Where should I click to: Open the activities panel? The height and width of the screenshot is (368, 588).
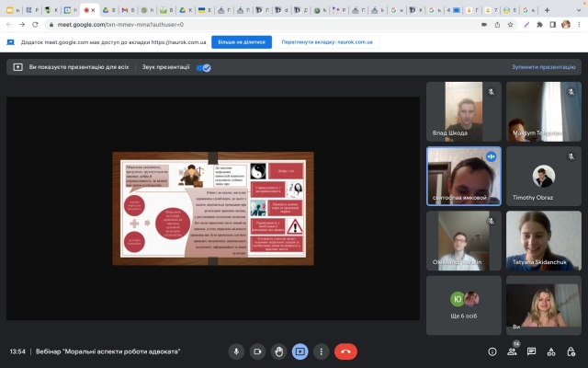[553, 351]
